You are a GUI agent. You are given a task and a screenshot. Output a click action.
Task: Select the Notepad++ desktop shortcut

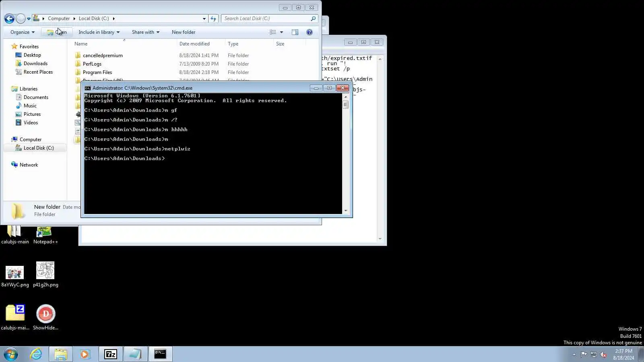45,234
